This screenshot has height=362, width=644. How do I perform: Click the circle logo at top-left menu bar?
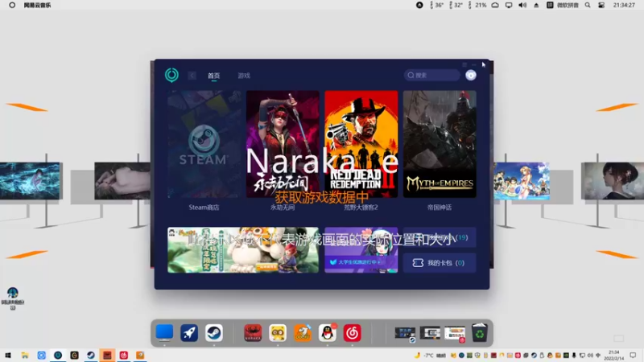(x=12, y=6)
